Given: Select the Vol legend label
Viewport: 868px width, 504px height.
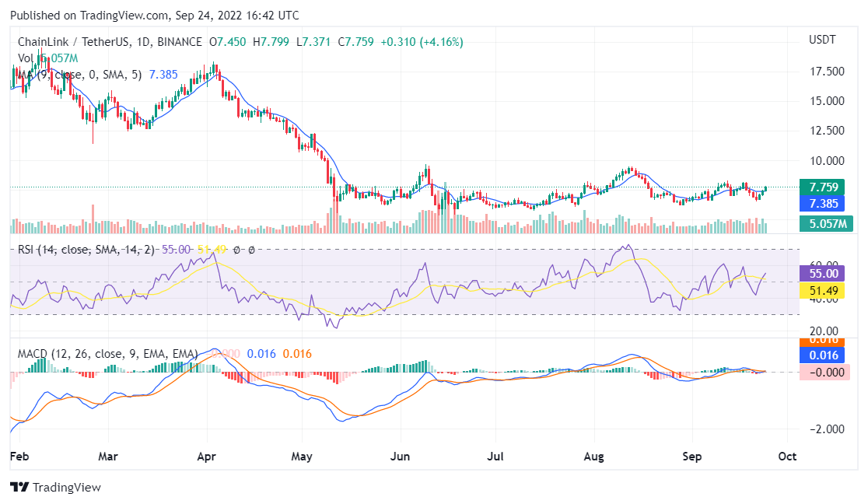Looking at the screenshot, I should (26, 58).
